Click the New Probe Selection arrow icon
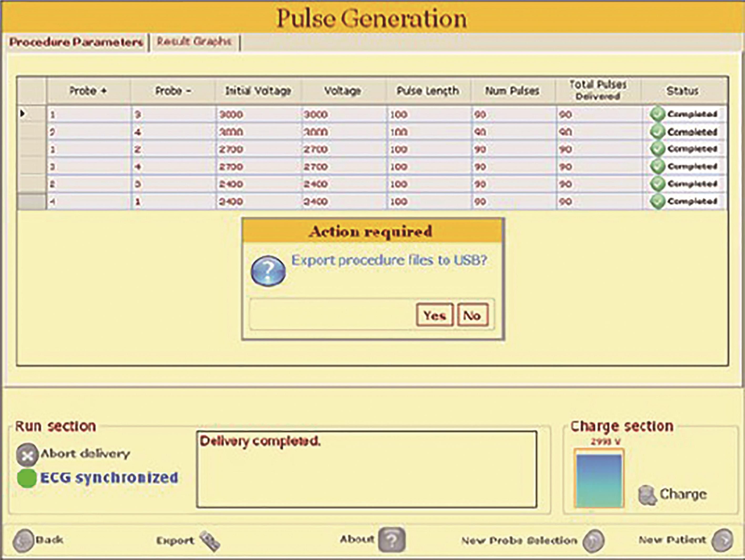The width and height of the screenshot is (745, 560). pos(593,541)
